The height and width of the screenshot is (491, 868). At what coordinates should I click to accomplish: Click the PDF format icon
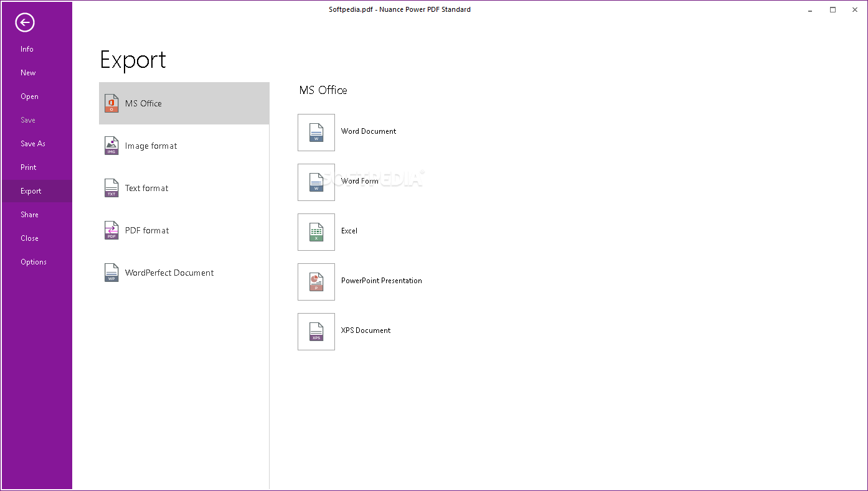point(111,230)
